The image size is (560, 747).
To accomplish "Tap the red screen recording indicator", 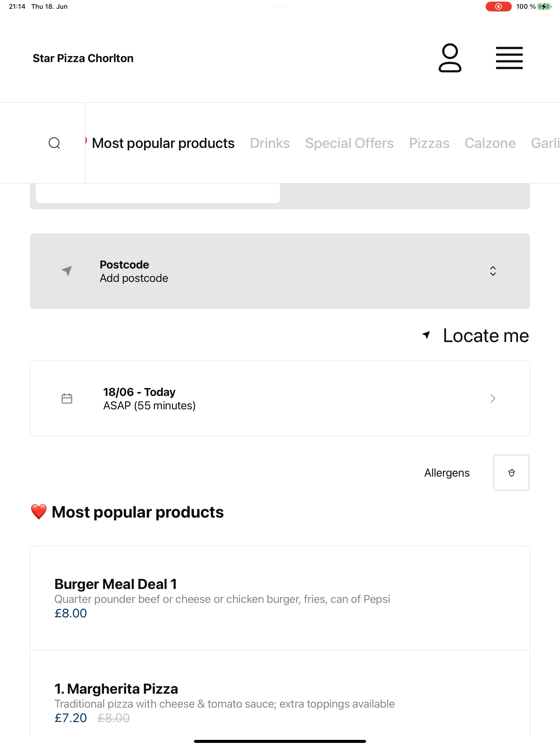I will coord(498,6).
